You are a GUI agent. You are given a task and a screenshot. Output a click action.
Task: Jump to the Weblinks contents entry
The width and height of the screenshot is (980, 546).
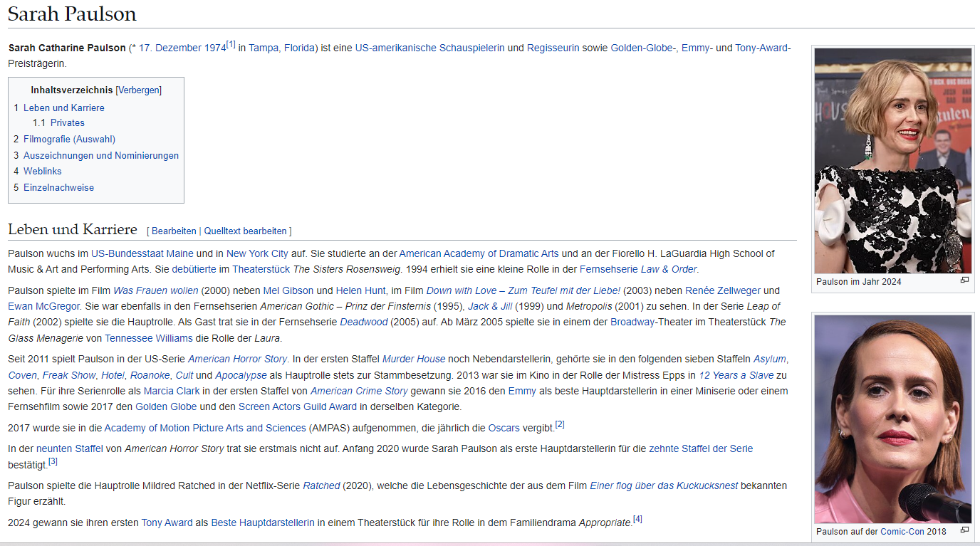pos(42,172)
